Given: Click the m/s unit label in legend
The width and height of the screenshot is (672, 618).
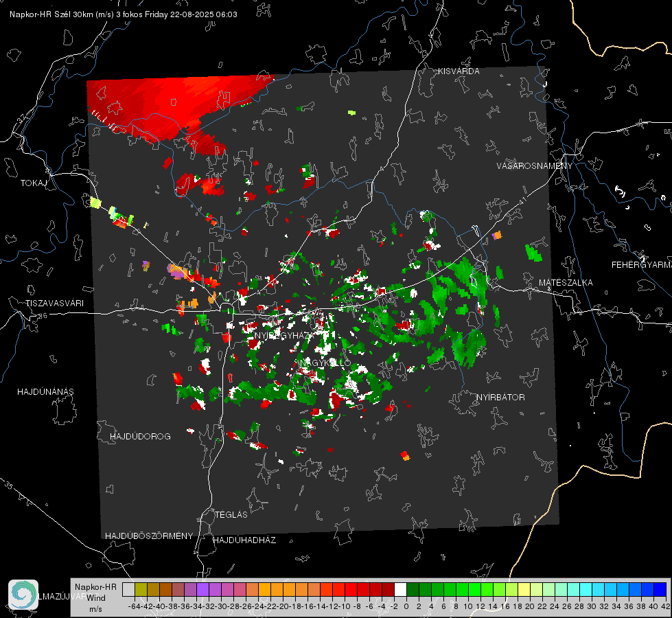Looking at the screenshot, I should 95,609.
